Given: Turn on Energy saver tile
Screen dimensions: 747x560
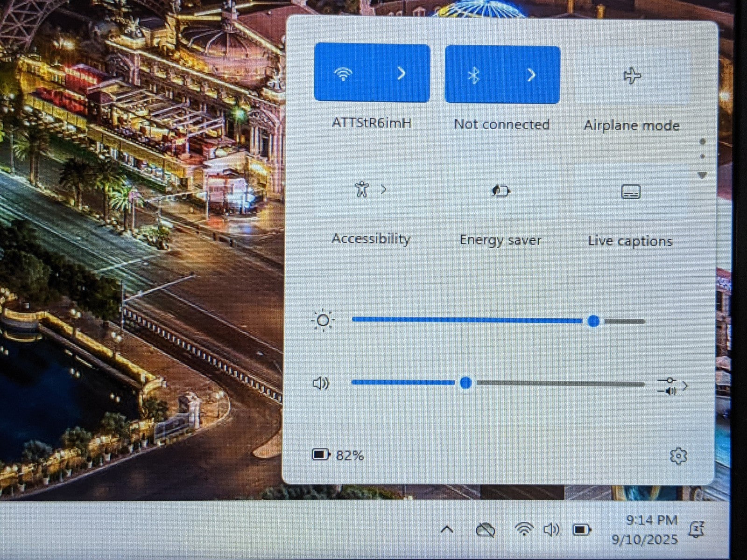Looking at the screenshot, I should tap(500, 191).
